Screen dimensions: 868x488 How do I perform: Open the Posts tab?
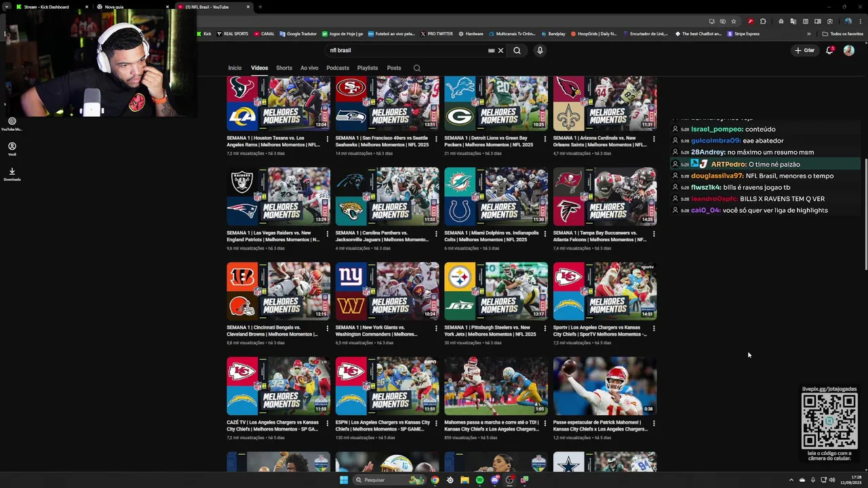[394, 68]
